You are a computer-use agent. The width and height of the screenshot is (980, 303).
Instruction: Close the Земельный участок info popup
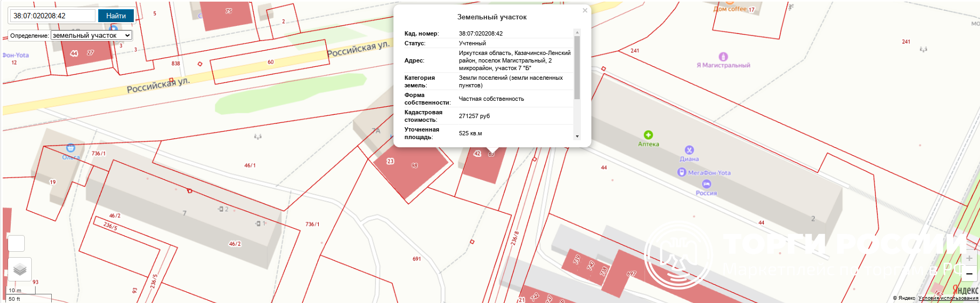(x=585, y=10)
